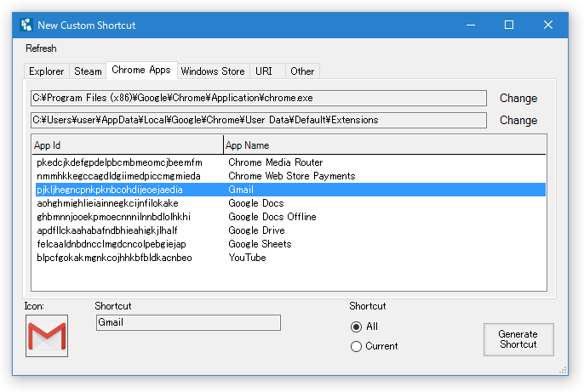The image size is (584, 392).
Task: Click app id apdfllckaahabafndbhieahigkjlhalf
Action: (x=107, y=230)
